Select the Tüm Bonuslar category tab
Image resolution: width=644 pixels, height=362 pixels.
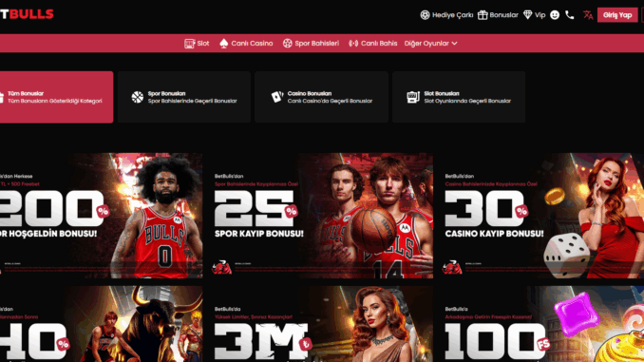(56, 97)
